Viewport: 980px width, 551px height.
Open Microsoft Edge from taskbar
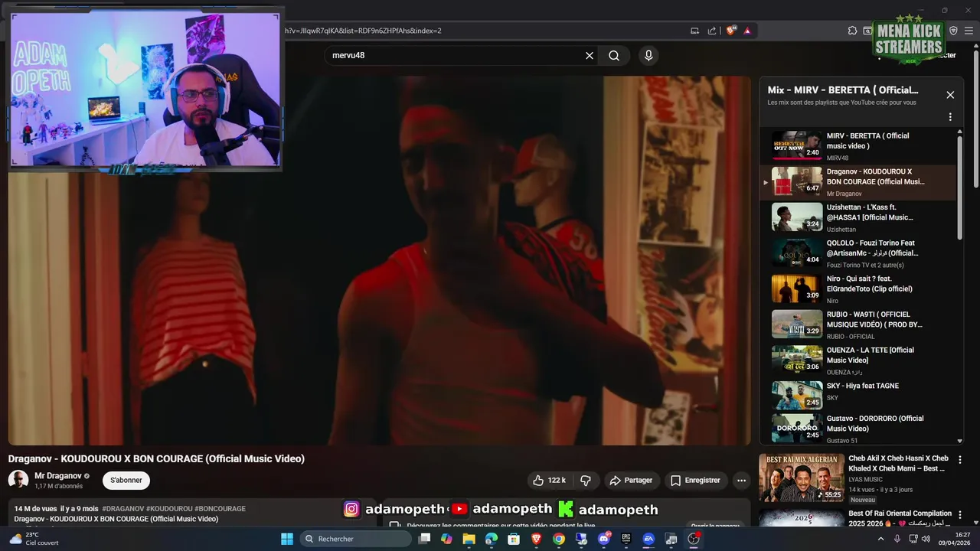pos(492,539)
